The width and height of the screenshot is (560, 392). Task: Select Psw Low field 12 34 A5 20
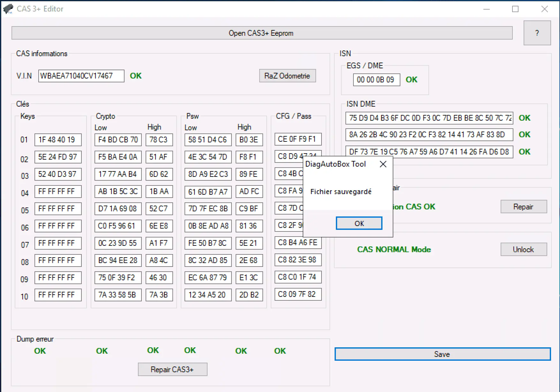208,295
